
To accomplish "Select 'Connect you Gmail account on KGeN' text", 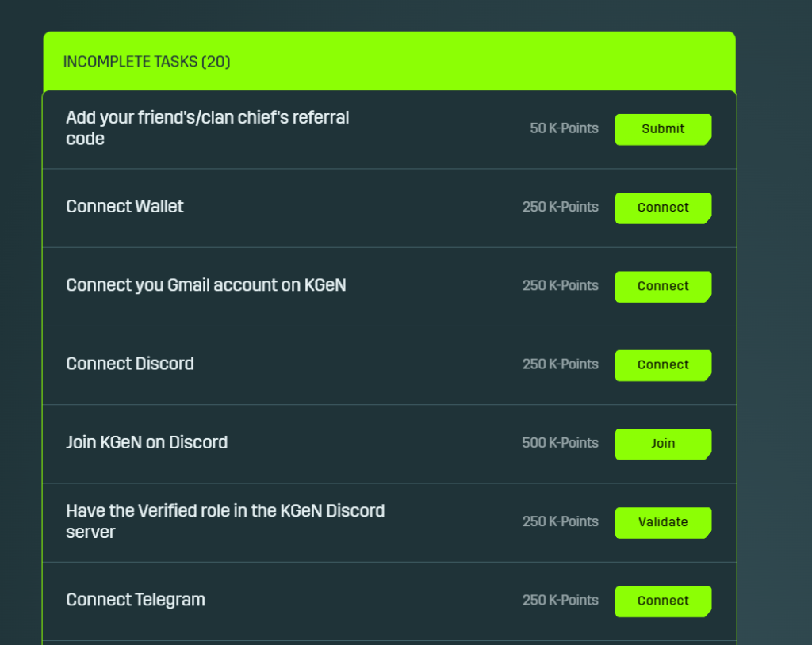I will click(205, 285).
